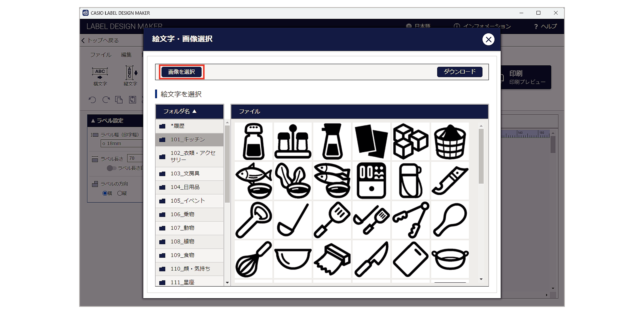Open the 18mm label width dropdown
Image resolution: width=644 pixels, height=314 pixels.
pos(122,143)
